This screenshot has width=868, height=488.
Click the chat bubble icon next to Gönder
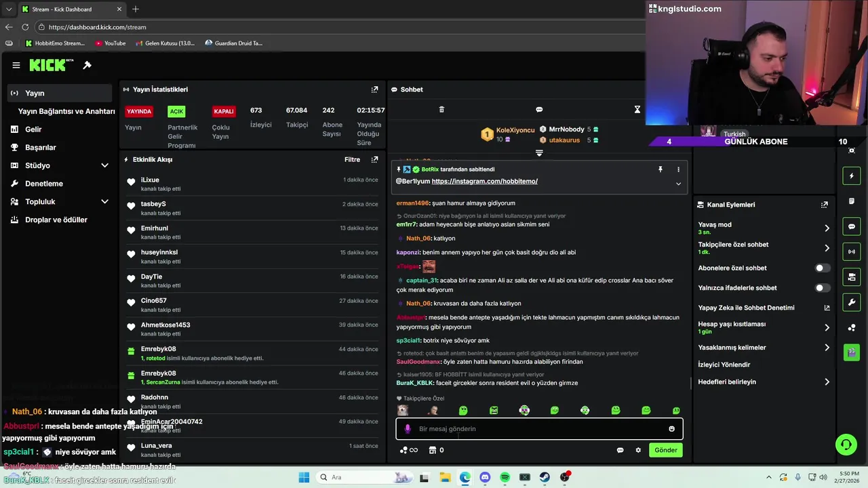(x=620, y=450)
